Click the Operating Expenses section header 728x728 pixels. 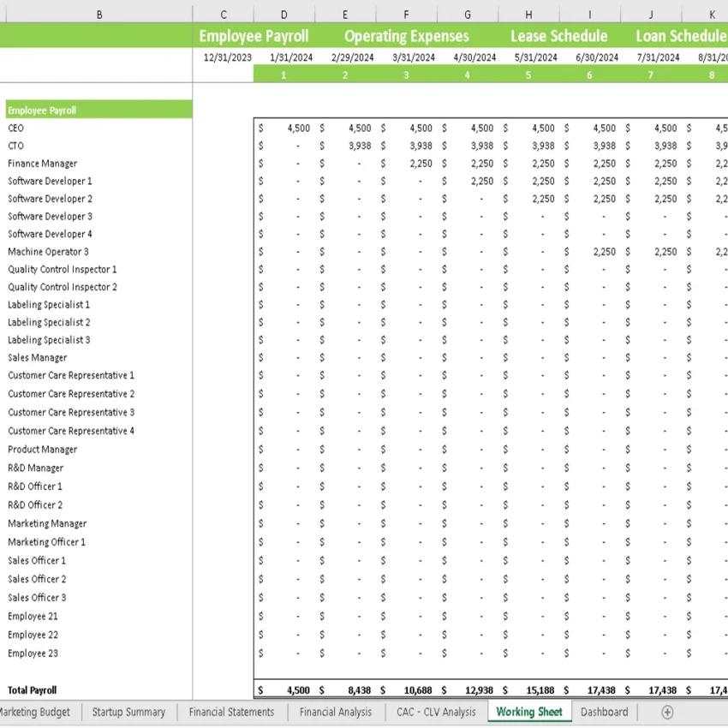pos(406,36)
